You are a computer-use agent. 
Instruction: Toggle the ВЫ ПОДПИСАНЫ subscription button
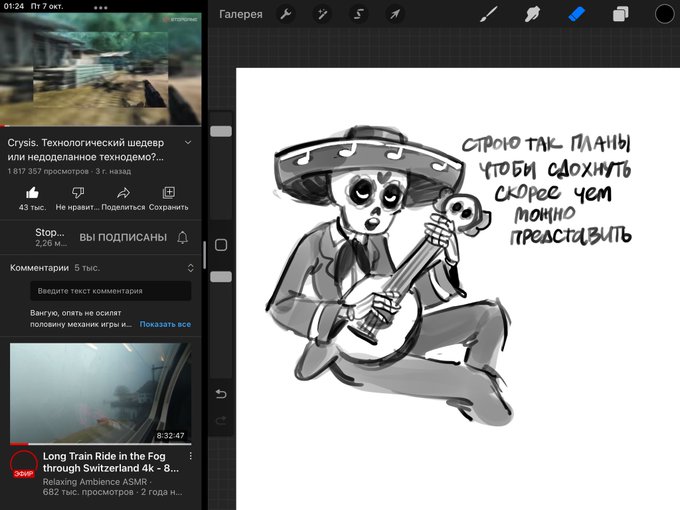123,237
